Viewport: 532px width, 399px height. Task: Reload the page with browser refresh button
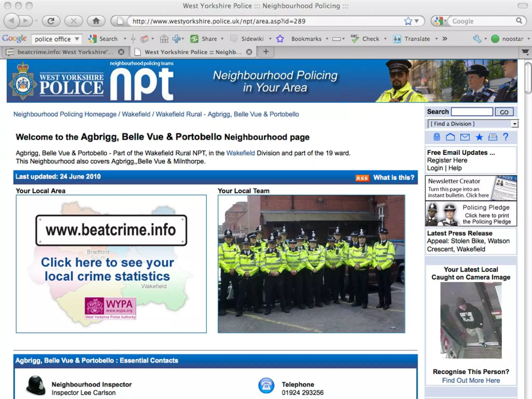click(x=51, y=21)
